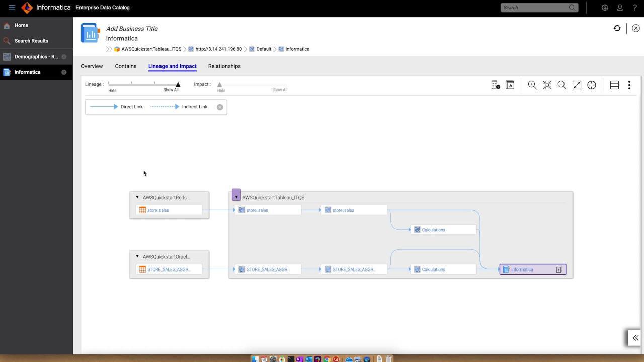The width and height of the screenshot is (644, 362).
Task: Focus the catalog Search field
Action: 536,7
